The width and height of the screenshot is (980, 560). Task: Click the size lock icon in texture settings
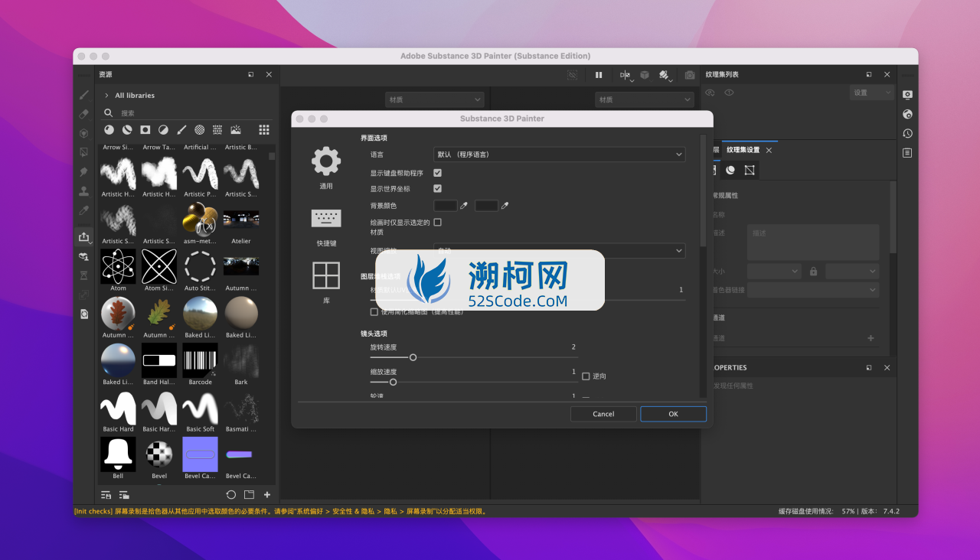pyautogui.click(x=813, y=271)
